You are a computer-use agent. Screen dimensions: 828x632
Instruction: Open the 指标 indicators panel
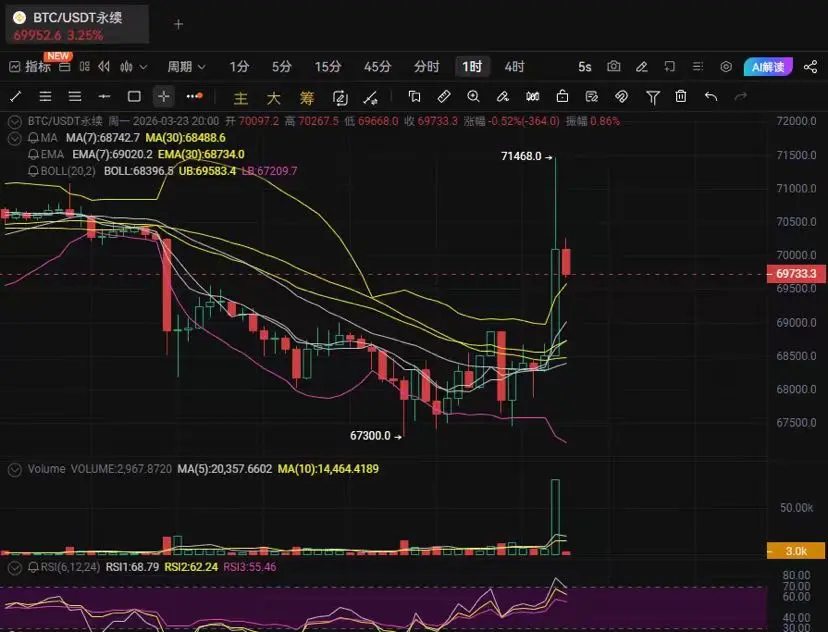pos(30,67)
